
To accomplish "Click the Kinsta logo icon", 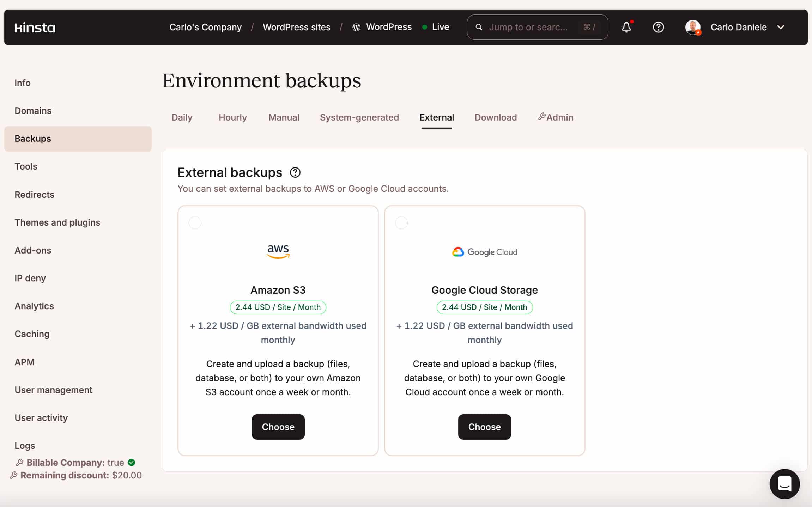I will (35, 28).
